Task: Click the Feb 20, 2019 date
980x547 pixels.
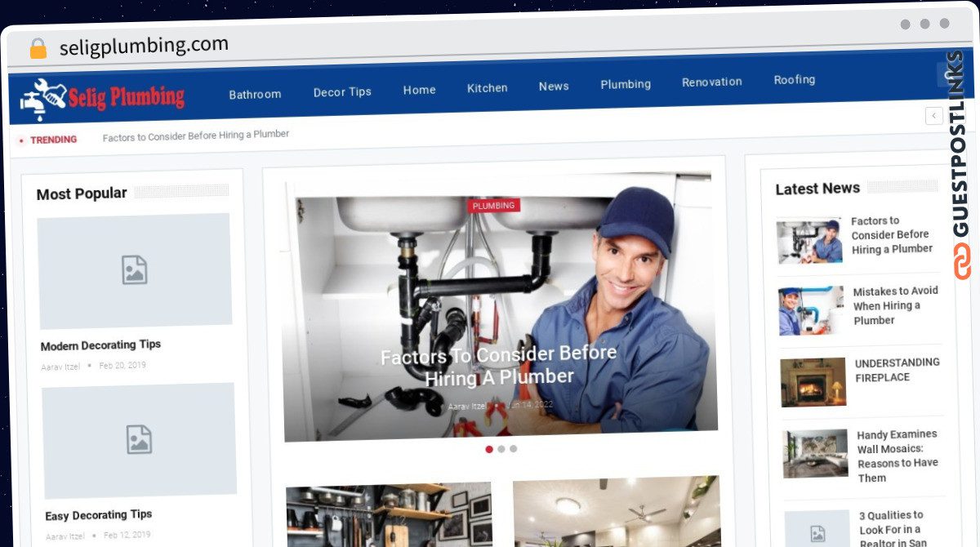Action: [122, 366]
